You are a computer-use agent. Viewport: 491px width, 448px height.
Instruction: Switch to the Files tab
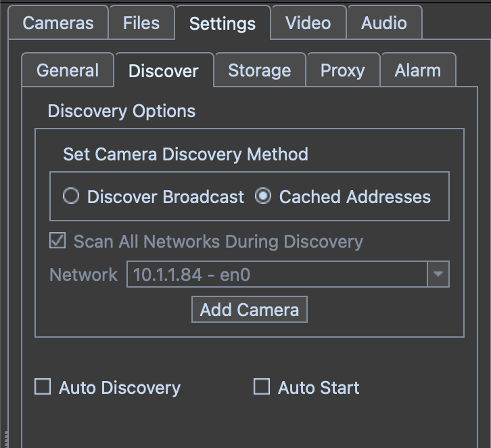tap(141, 22)
